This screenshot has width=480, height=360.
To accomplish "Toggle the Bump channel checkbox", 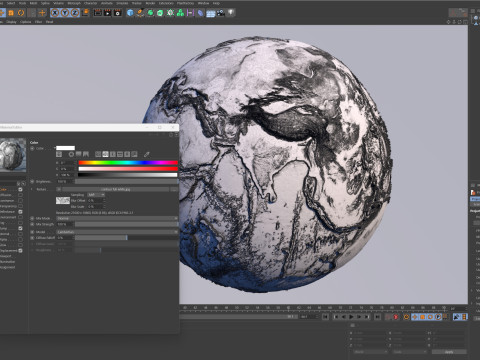I will click(x=20, y=228).
